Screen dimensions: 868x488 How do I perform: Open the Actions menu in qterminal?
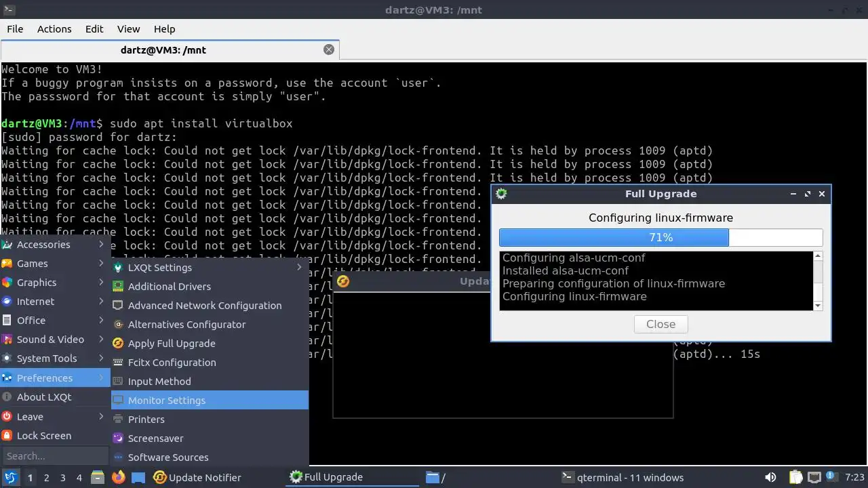pyautogui.click(x=54, y=29)
